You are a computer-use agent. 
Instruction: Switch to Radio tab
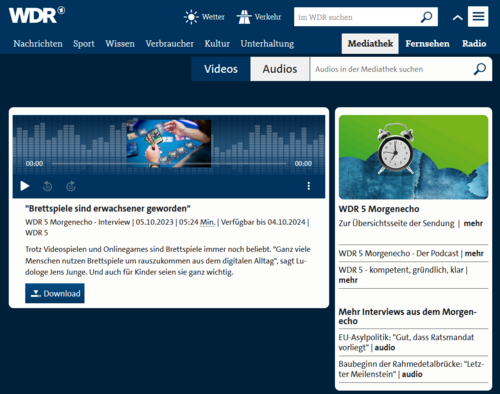(474, 44)
